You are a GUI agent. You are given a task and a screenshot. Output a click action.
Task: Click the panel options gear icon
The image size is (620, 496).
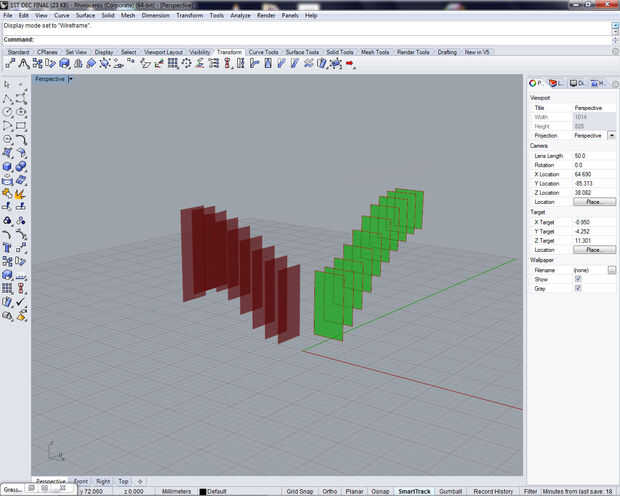(x=616, y=83)
